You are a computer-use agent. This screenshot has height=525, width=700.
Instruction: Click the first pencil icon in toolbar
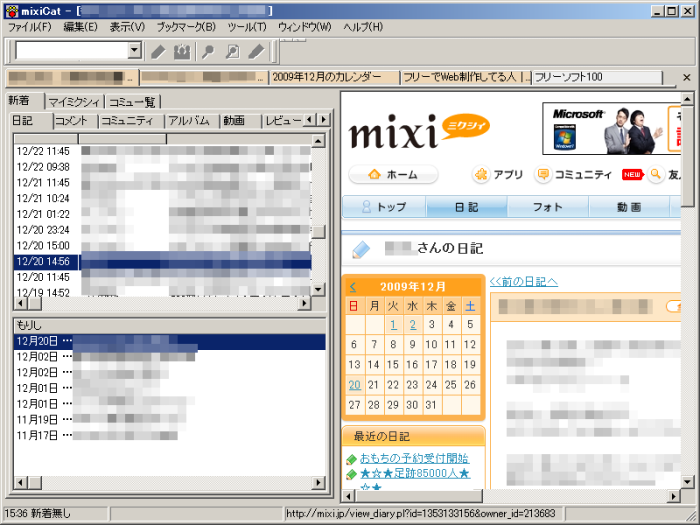[x=158, y=52]
